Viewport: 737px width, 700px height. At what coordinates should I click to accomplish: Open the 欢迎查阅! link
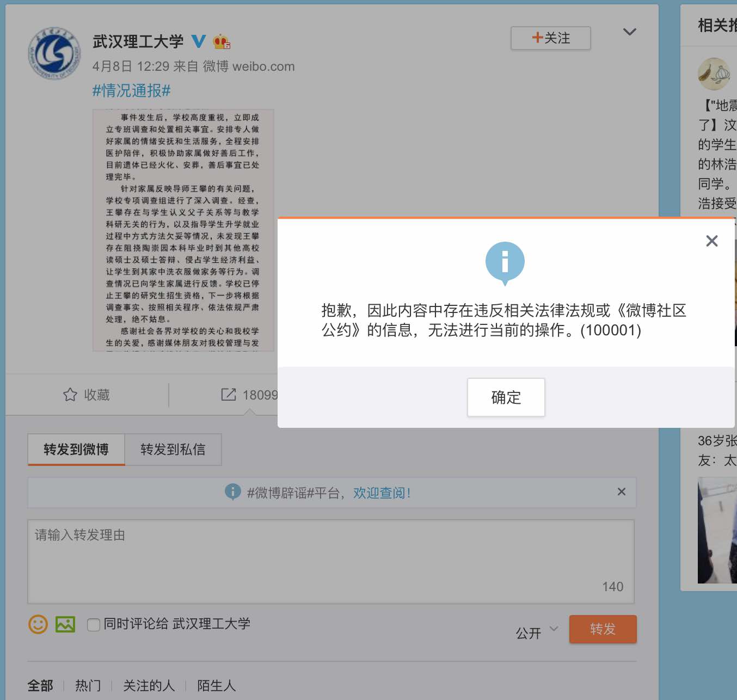point(382,493)
